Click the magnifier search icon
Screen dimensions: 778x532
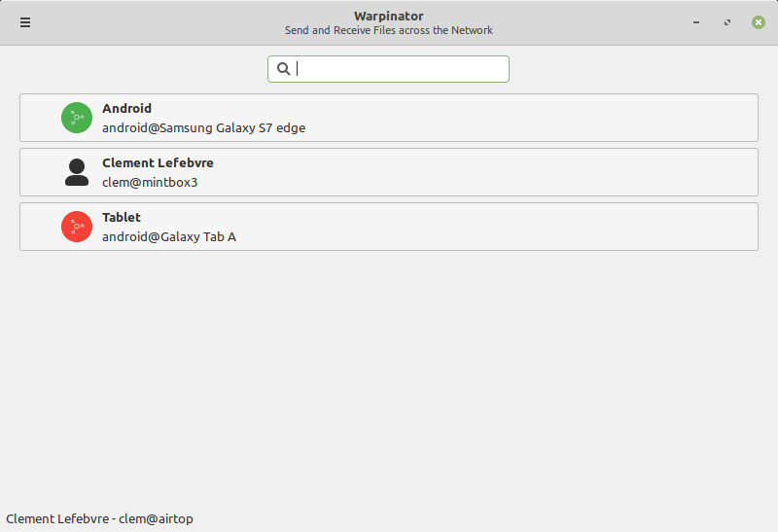pos(284,69)
